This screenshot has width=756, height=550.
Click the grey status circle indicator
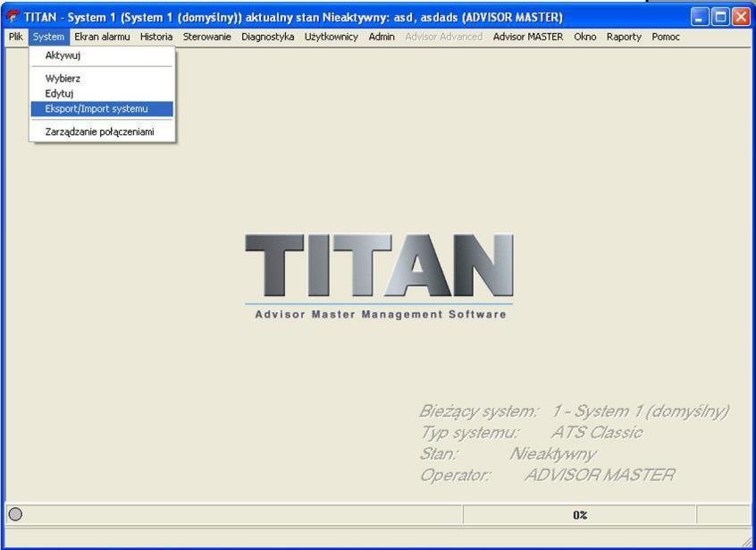point(15,514)
